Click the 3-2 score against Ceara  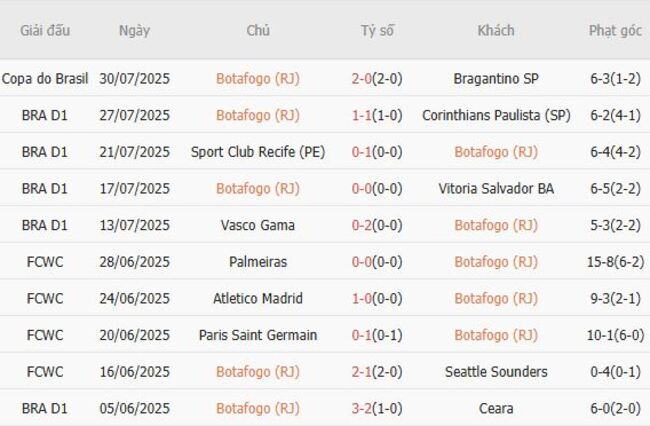[362, 408]
